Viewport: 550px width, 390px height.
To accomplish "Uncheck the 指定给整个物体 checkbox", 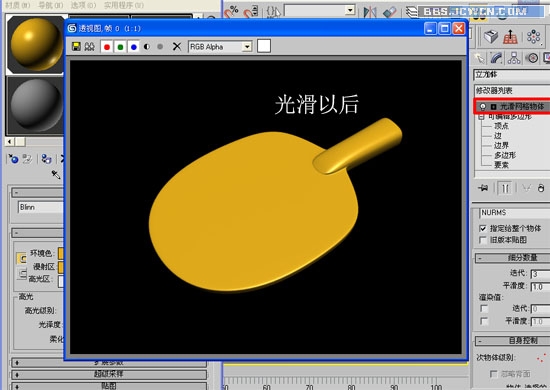I will 483,229.
